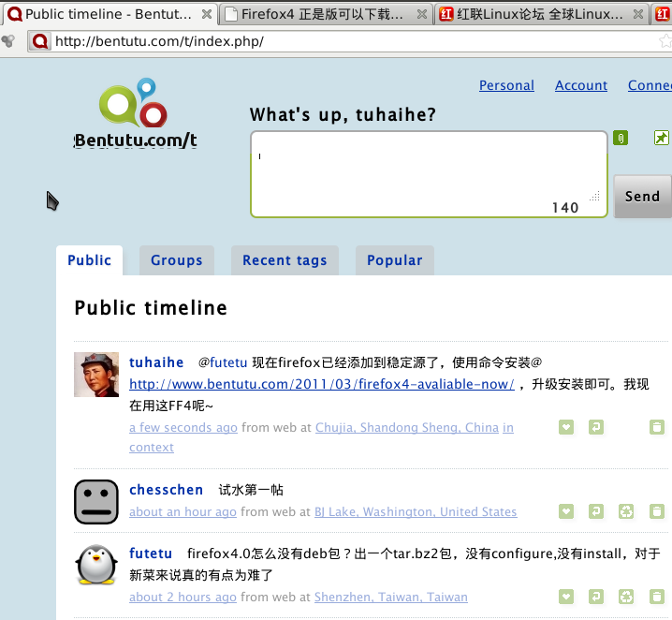Open futetu's penguin avatar
Screen dimensions: 672x620
(x=96, y=565)
